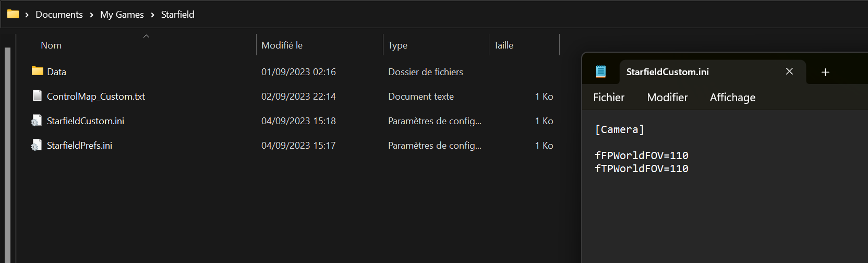
Task: Click the Data folder icon
Action: [x=37, y=71]
